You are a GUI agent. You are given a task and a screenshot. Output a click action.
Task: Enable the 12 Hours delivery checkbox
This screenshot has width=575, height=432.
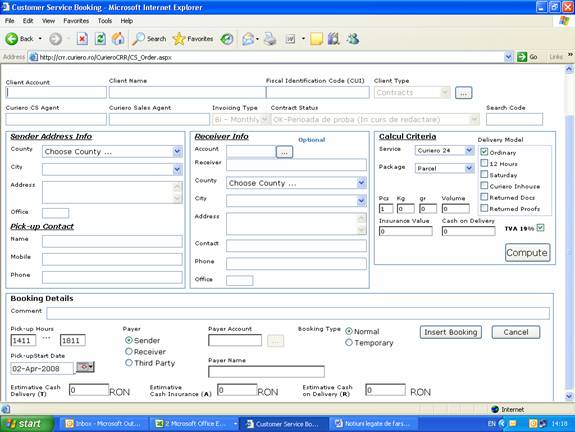coord(484,163)
